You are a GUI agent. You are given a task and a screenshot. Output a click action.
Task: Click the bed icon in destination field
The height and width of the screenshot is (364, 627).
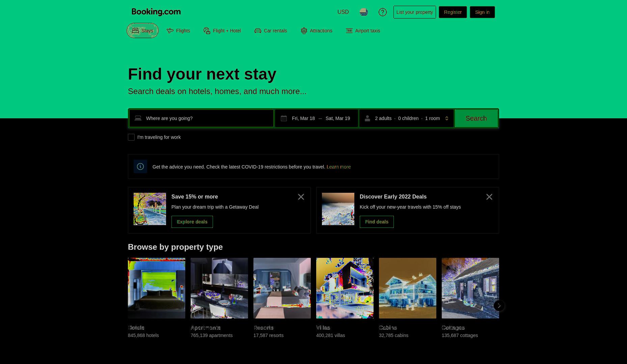pyautogui.click(x=138, y=118)
